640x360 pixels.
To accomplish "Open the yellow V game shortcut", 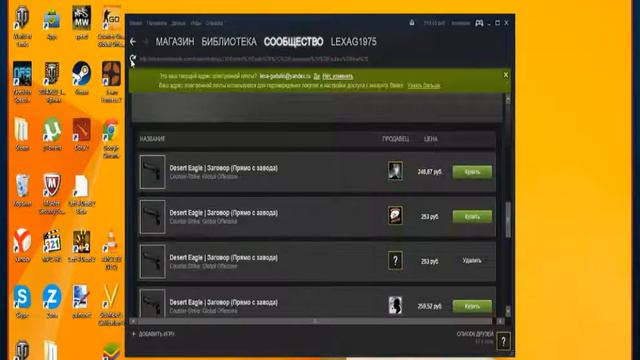I will 111,297.
